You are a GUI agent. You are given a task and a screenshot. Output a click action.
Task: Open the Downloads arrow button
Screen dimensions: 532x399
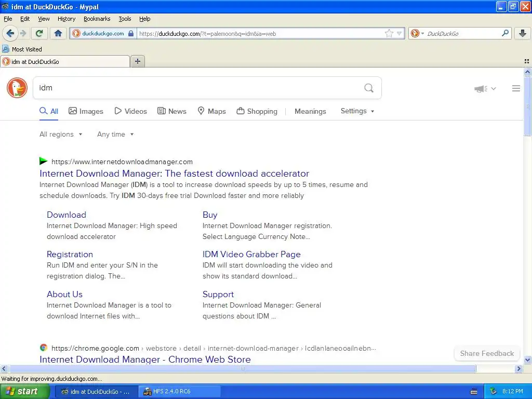click(523, 33)
